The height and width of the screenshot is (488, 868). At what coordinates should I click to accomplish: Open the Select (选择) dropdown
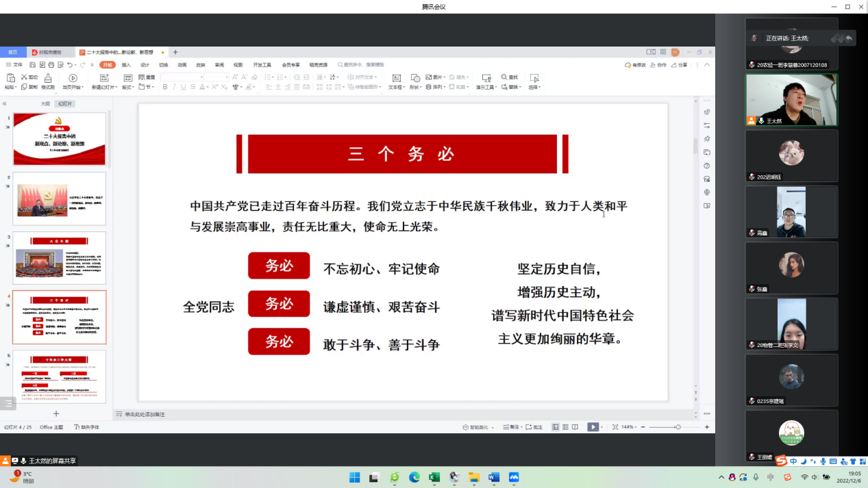point(534,87)
